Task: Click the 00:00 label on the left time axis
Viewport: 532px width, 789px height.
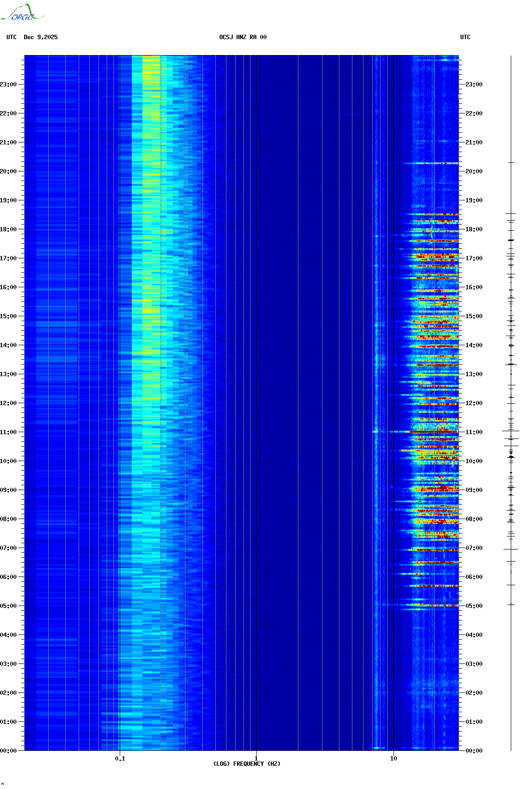Action: [8, 751]
